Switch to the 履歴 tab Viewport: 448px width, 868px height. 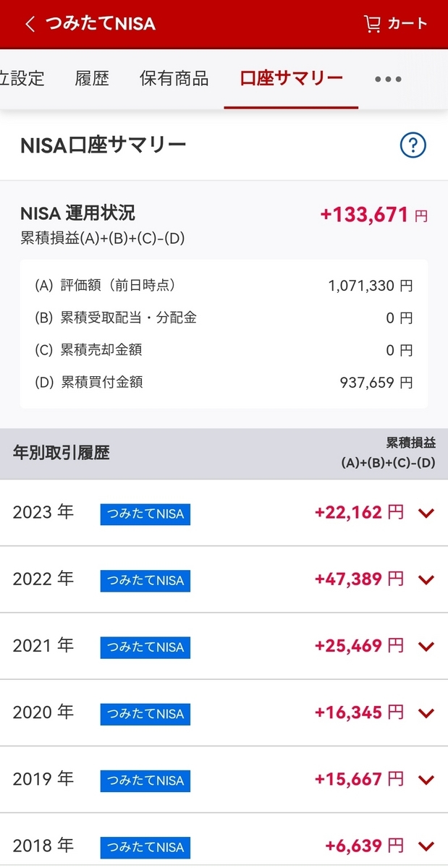92,79
